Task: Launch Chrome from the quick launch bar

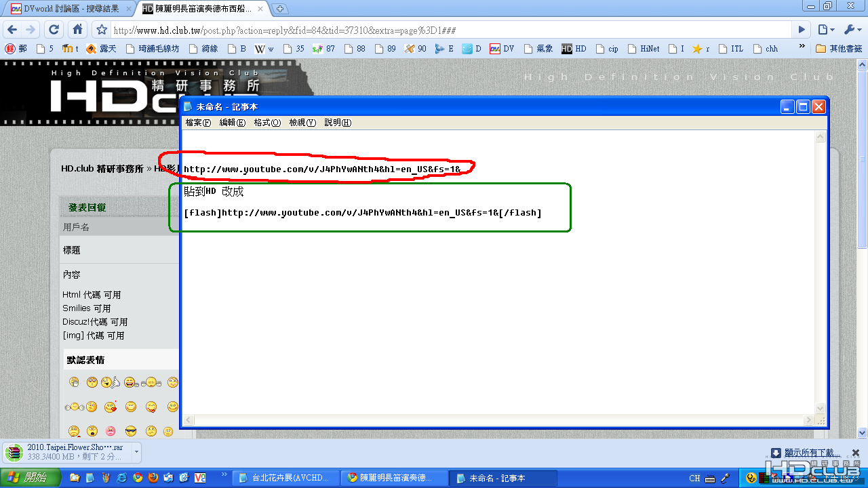Action: click(138, 478)
